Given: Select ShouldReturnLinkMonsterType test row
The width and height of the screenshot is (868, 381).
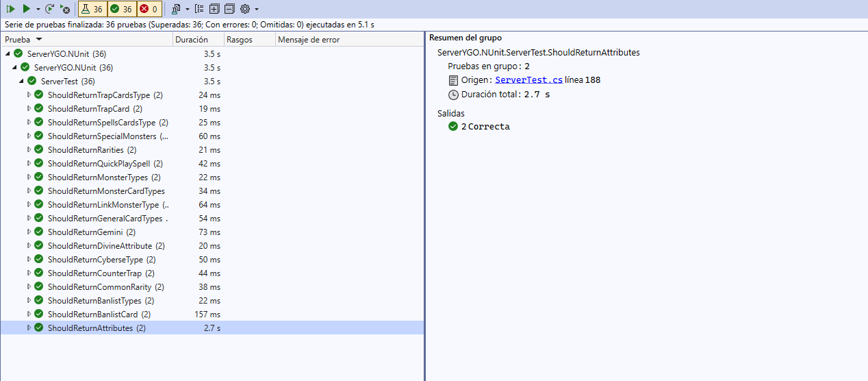Looking at the screenshot, I should coord(212,204).
